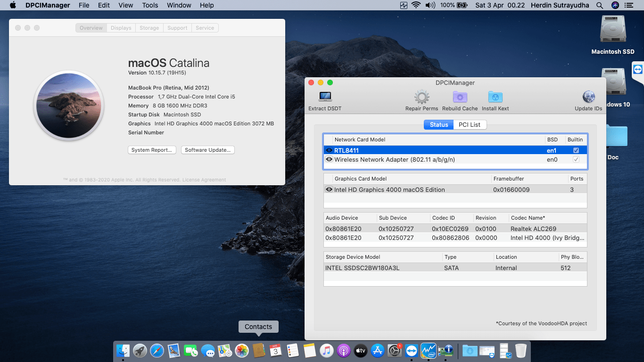Open Contacts from the dock
Image resolution: width=644 pixels, height=362 pixels.
258,350
